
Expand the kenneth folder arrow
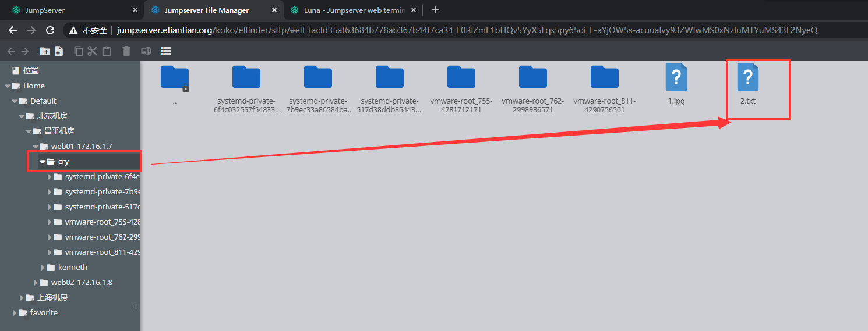(x=43, y=268)
